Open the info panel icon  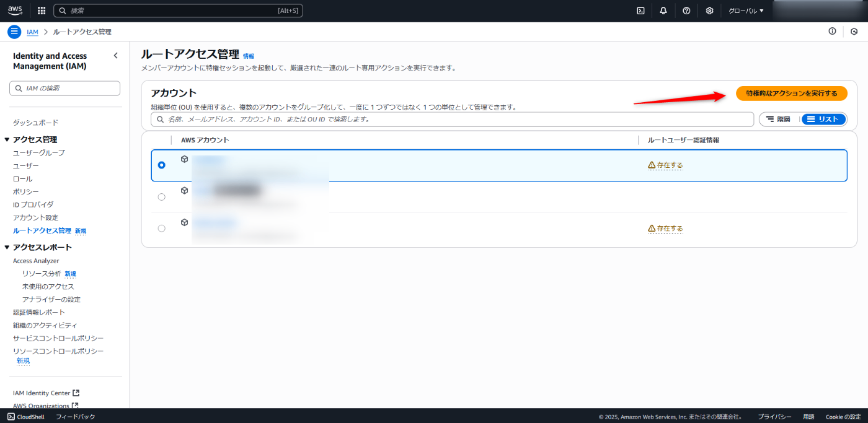pos(832,32)
